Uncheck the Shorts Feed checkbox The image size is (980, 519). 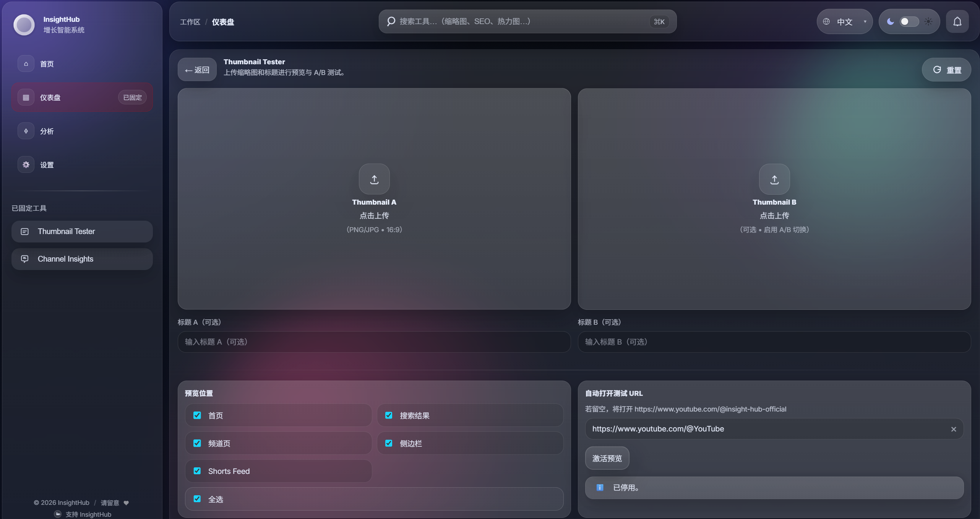(197, 471)
